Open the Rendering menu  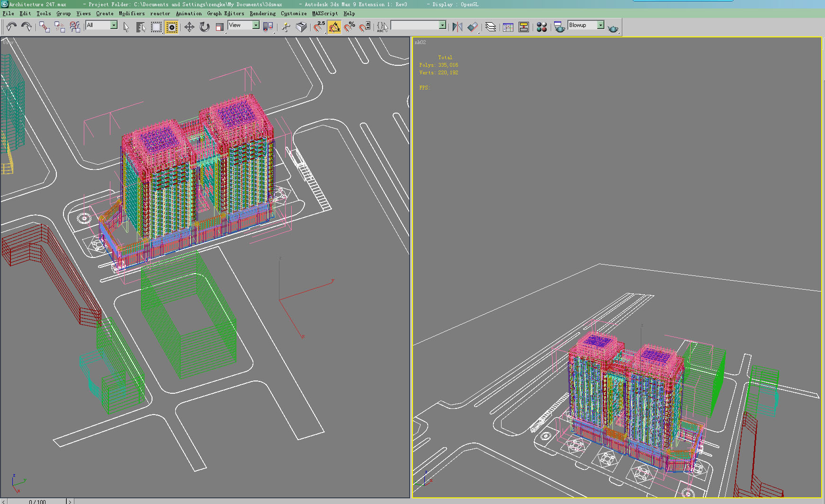(x=262, y=14)
